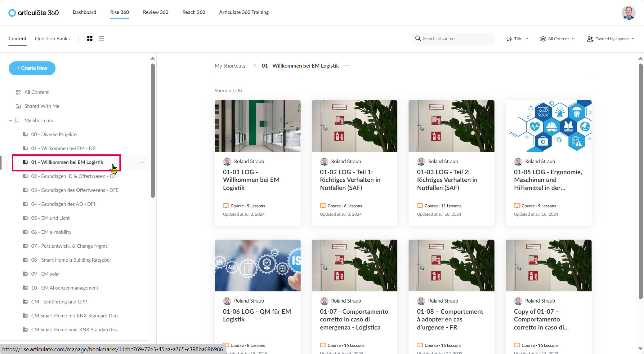Click the Articulate 360 logo

click(x=34, y=12)
